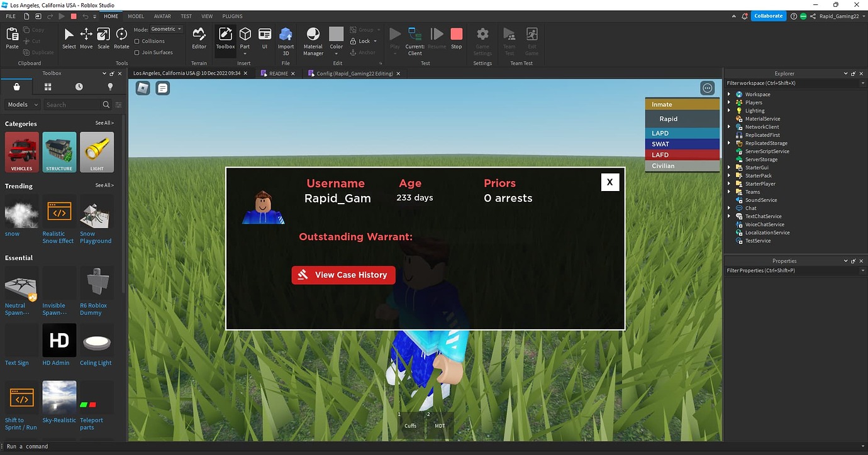The height and width of the screenshot is (455, 868).
Task: Expand Workspace in the Explorer
Action: (730, 94)
